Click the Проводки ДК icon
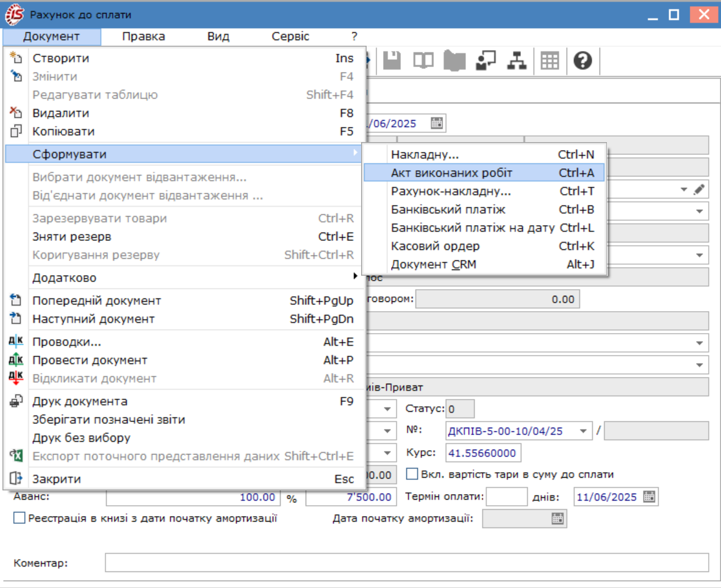721x588 pixels. (16, 341)
